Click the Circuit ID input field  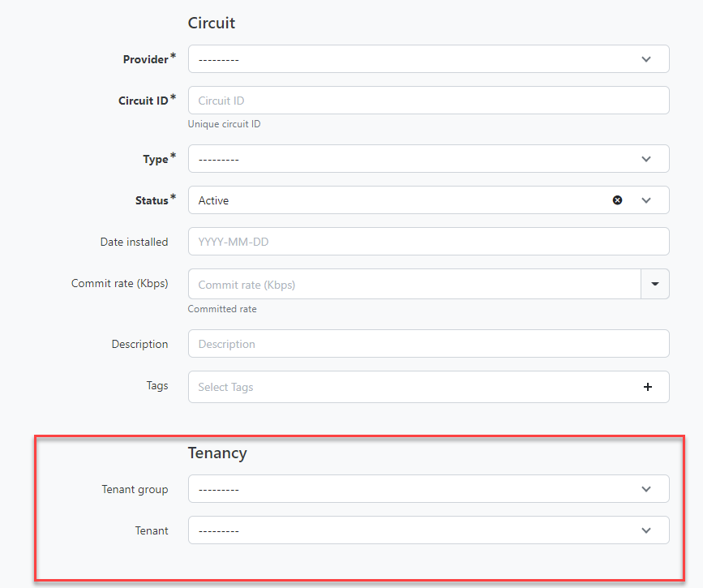click(x=429, y=100)
